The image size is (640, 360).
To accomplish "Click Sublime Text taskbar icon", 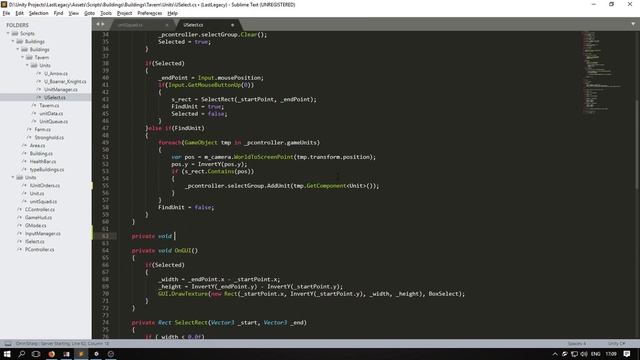I will pos(81,354).
